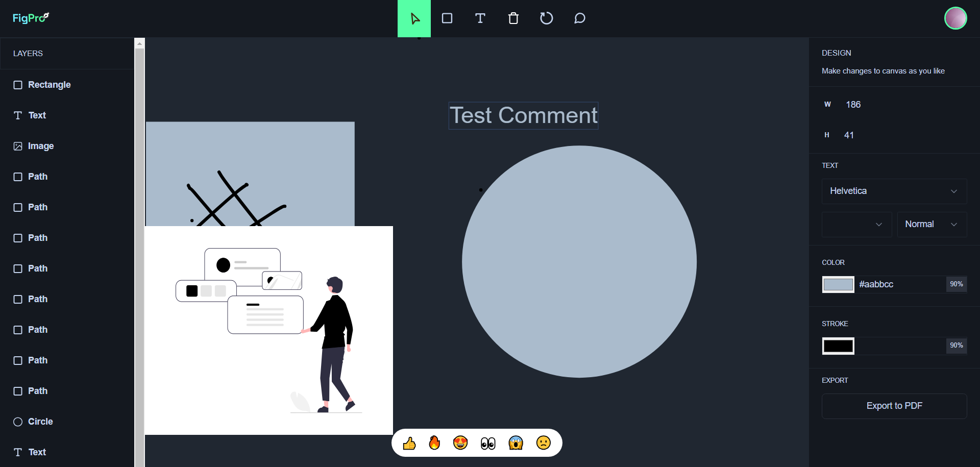Choose the rectangle shape tool
Image resolution: width=980 pixels, height=467 pixels.
[x=447, y=18]
